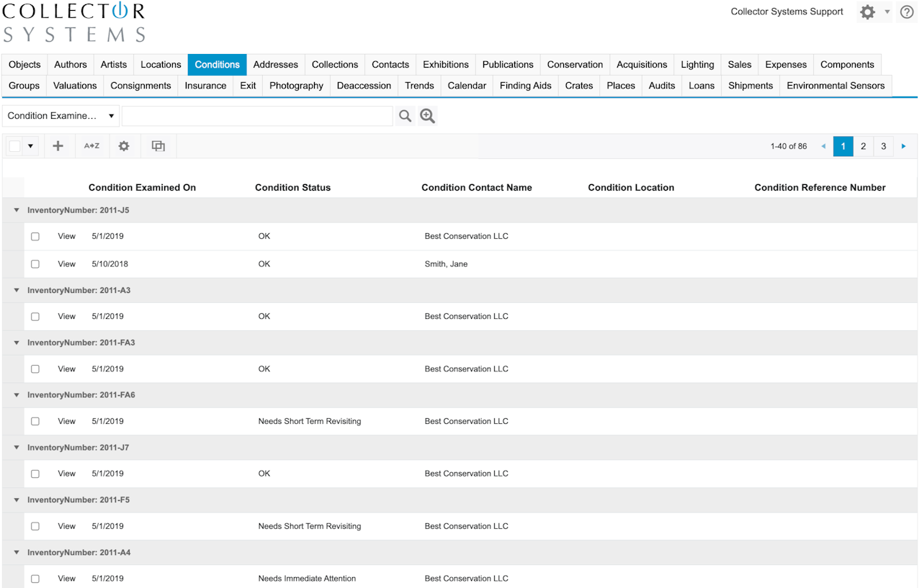Open the Condition Examined field dropdown
The image size is (922, 588).
tap(61, 116)
